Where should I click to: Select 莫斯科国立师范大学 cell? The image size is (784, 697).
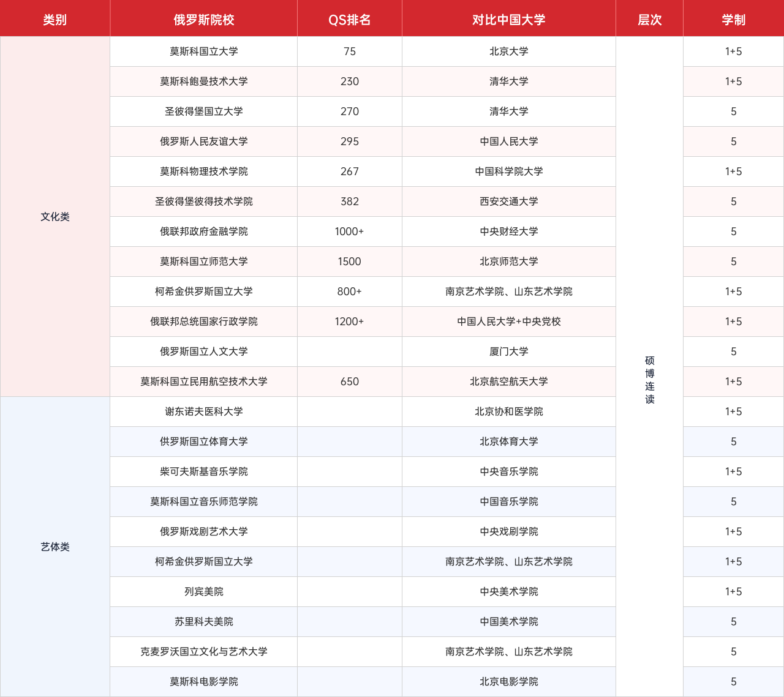pyautogui.click(x=204, y=262)
